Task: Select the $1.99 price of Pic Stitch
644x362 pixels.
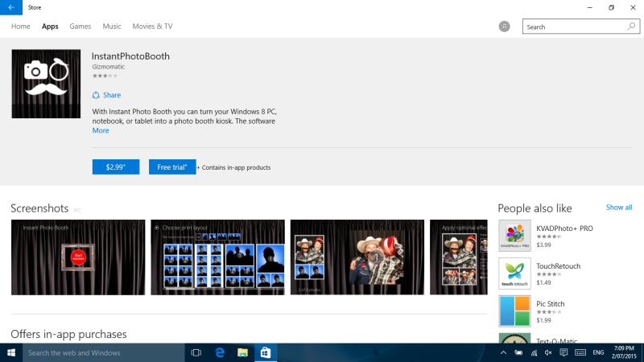Action: 544,320
